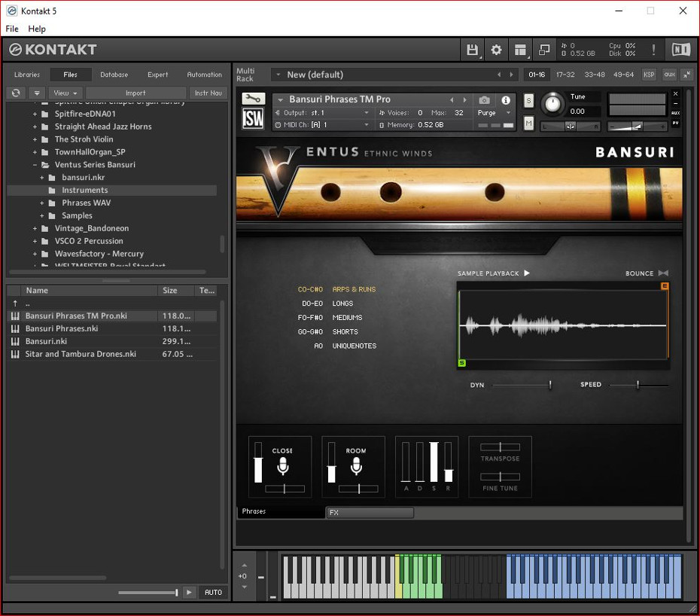This screenshot has width=700, height=616.
Task: Click the Room microphone icon
Action: (x=356, y=466)
